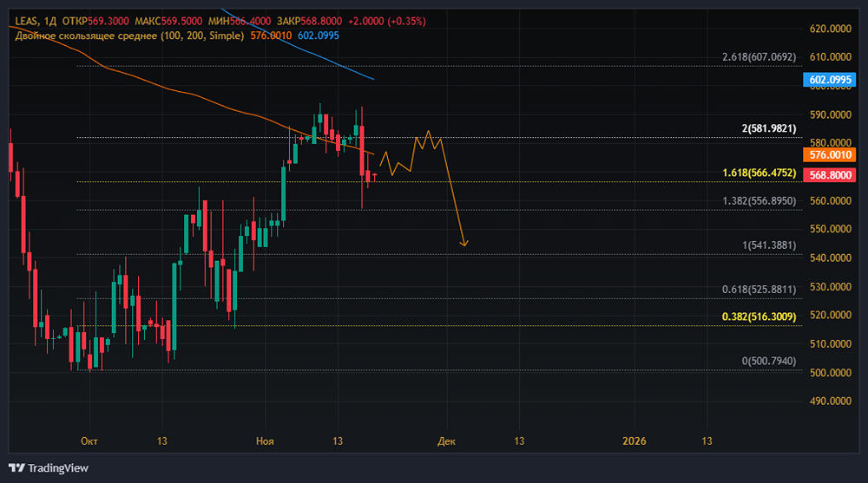Click the ЗАКР 568.8000 close value

tap(310, 21)
